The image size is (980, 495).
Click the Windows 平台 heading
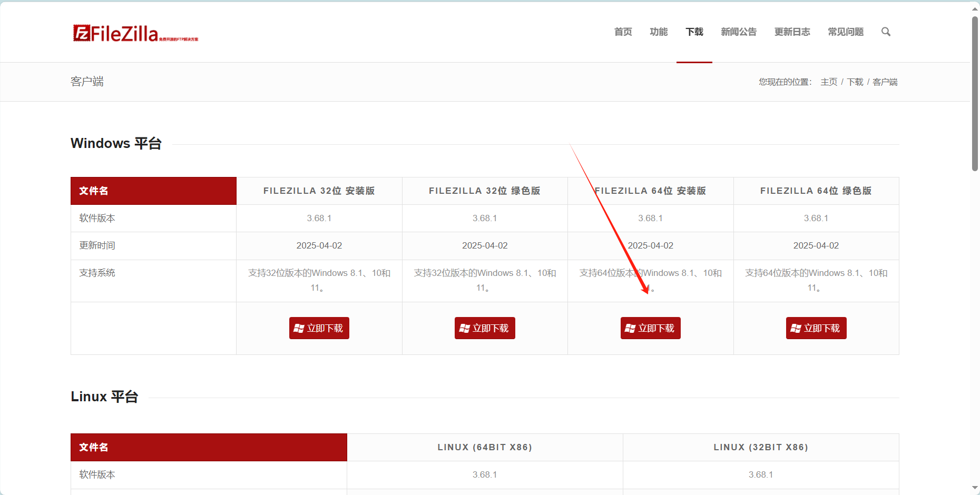(x=116, y=143)
